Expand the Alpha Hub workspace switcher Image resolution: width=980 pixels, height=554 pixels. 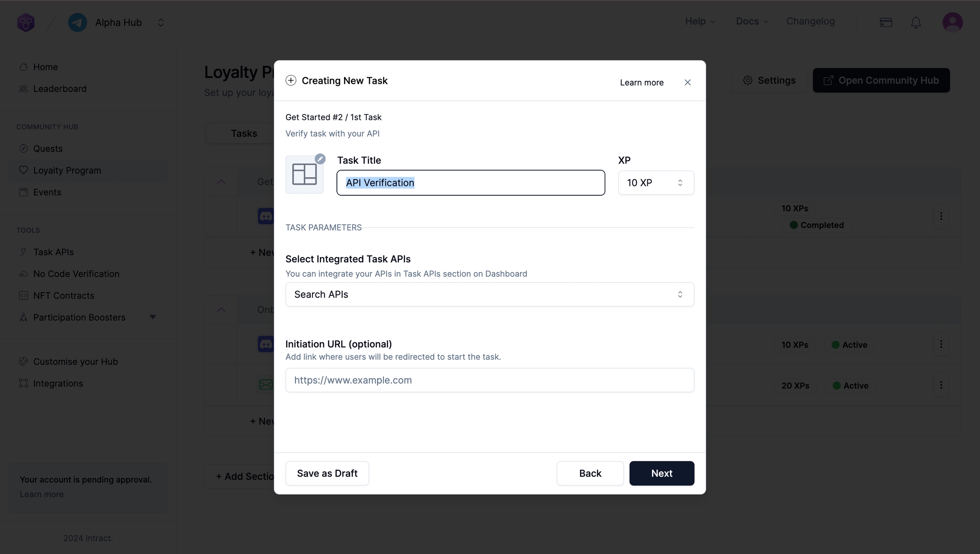[161, 23]
